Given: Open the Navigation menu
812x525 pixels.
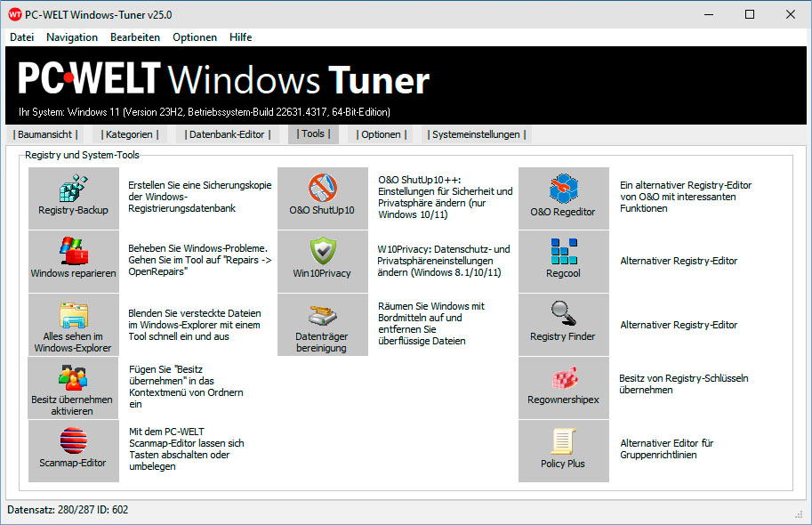Looking at the screenshot, I should [72, 37].
